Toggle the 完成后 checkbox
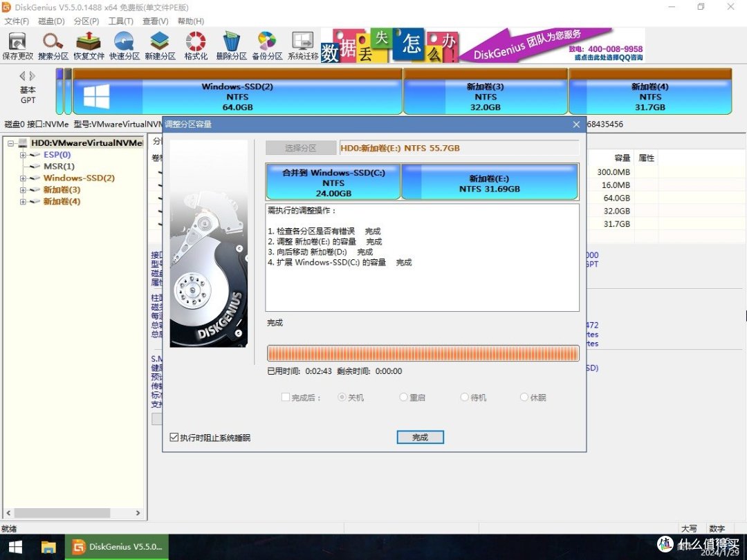Image resolution: width=747 pixels, height=560 pixels. coord(286,397)
